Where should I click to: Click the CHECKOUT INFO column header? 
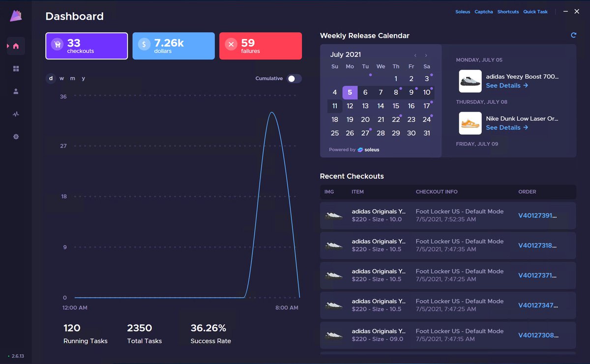pyautogui.click(x=437, y=192)
